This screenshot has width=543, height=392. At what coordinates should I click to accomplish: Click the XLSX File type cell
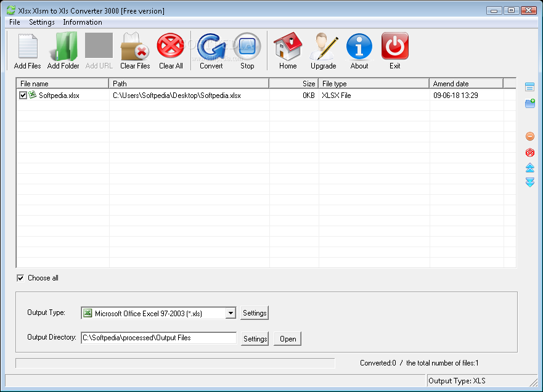pyautogui.click(x=337, y=96)
